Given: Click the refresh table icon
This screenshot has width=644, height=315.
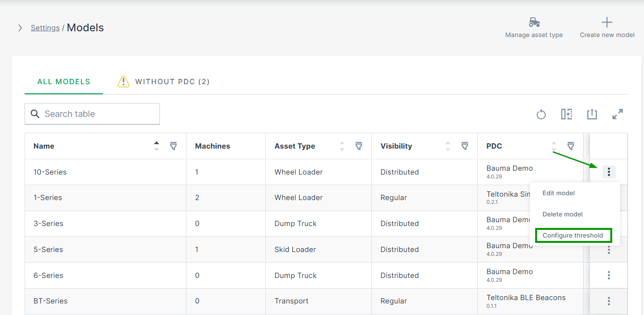Looking at the screenshot, I should 541,114.
